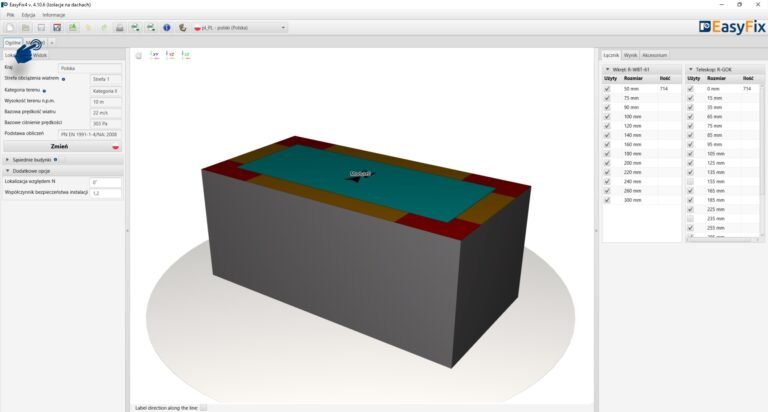Save the project using the gray disk icon
This screenshot has height=412, width=768.
coord(41,28)
